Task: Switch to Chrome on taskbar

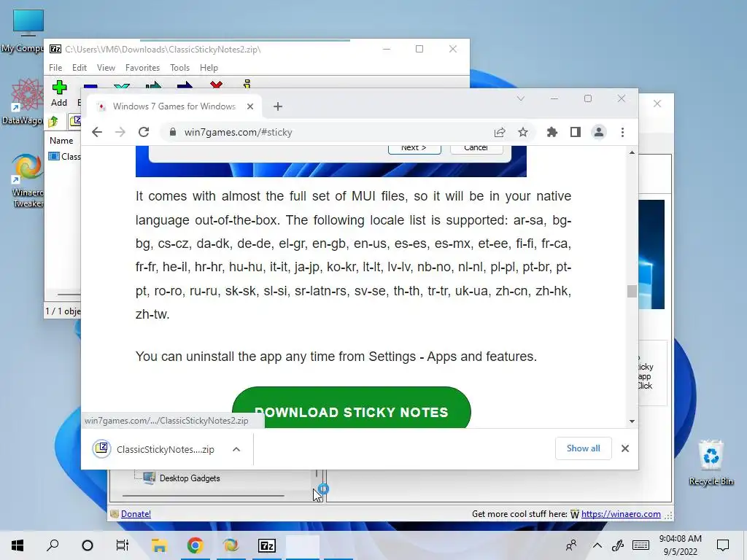Action: [195, 545]
